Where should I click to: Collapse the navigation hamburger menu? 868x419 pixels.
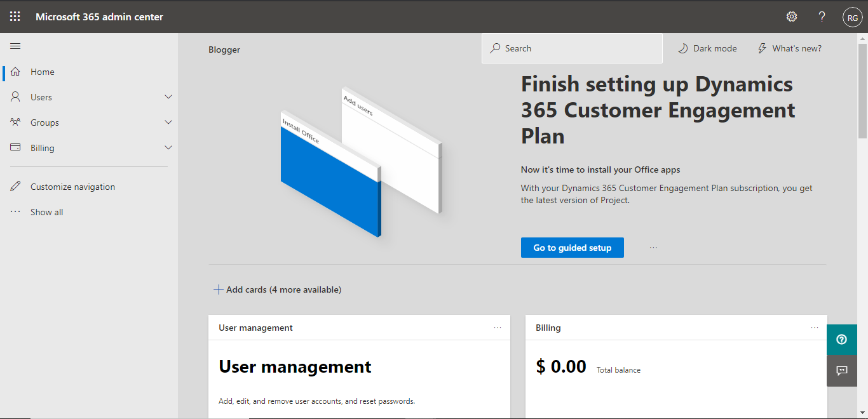(15, 46)
